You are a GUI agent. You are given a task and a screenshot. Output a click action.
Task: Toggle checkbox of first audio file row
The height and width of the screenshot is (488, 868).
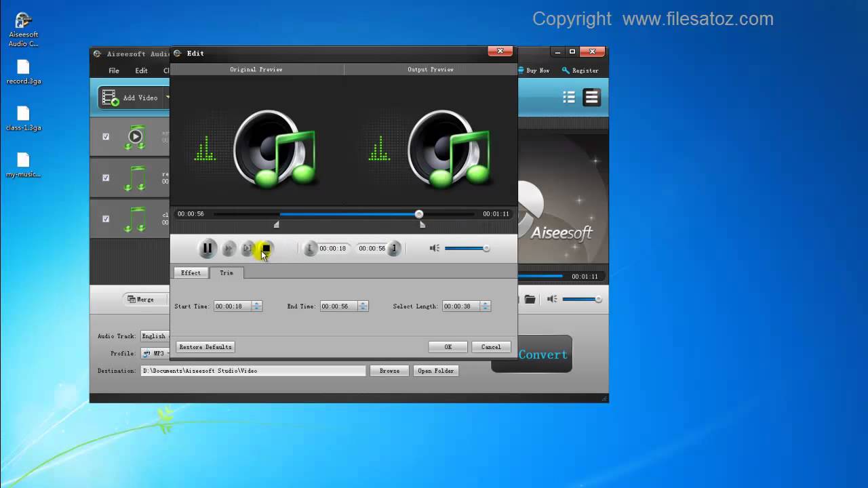[x=106, y=136]
